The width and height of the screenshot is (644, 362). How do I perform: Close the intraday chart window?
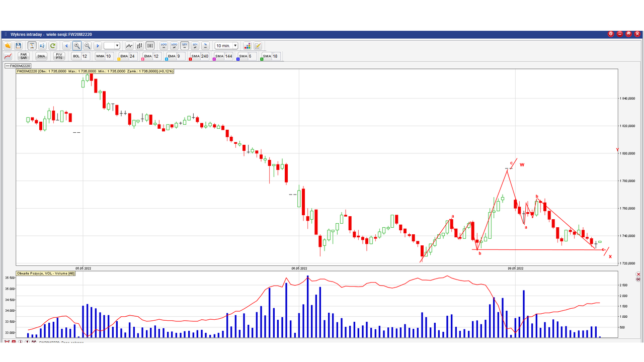click(x=637, y=34)
